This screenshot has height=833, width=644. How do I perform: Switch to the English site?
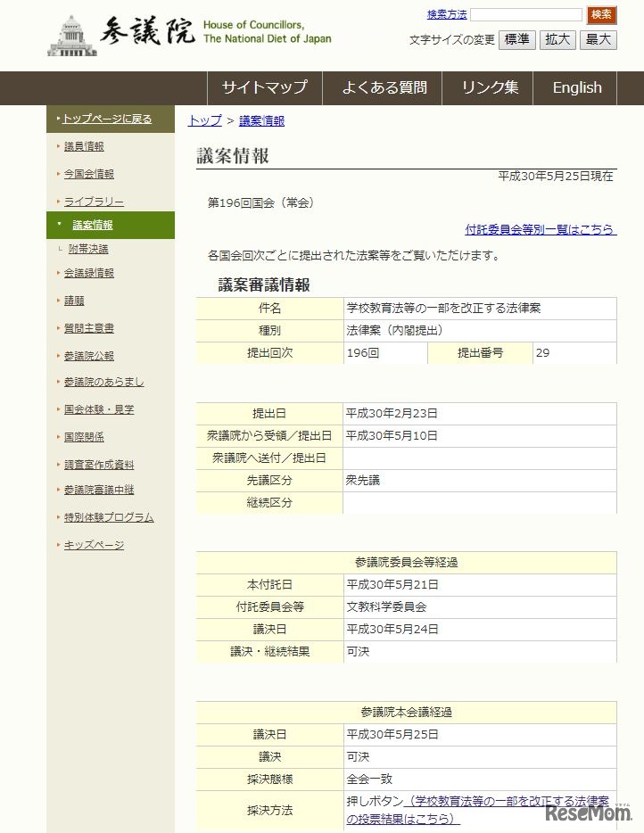point(576,87)
